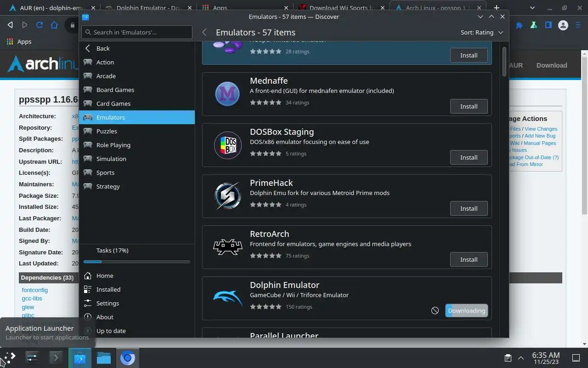Click the Tasks progress bar
Image resolution: width=588 pixels, height=368 pixels.
137,262
